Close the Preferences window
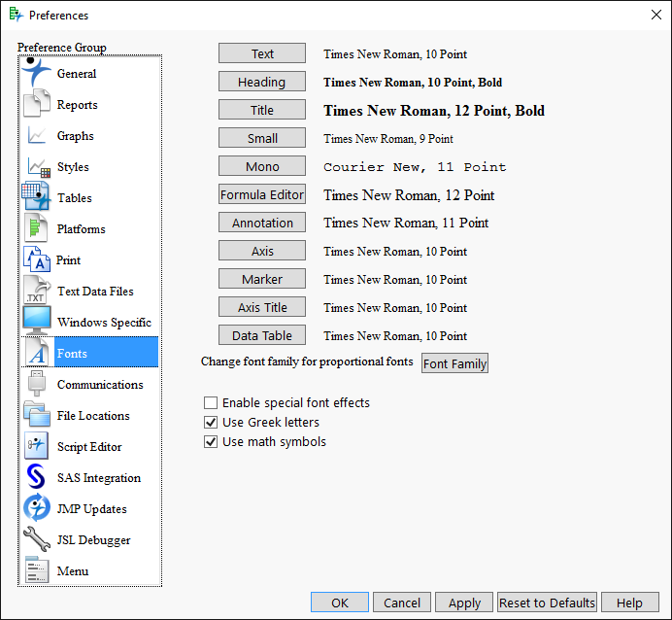The width and height of the screenshot is (672, 620). pos(656,15)
